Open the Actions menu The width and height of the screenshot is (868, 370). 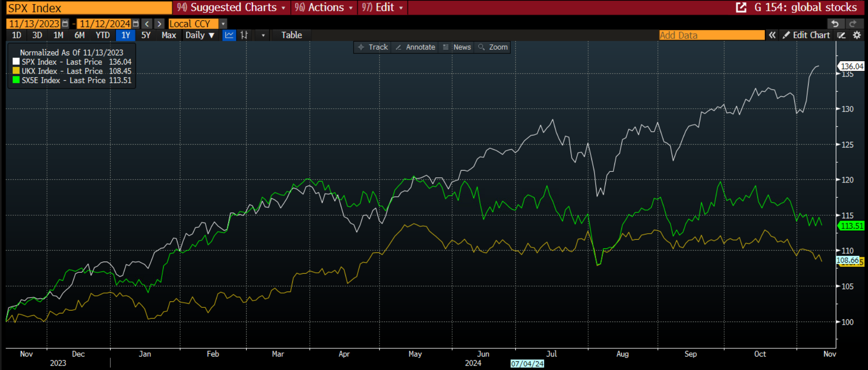324,7
